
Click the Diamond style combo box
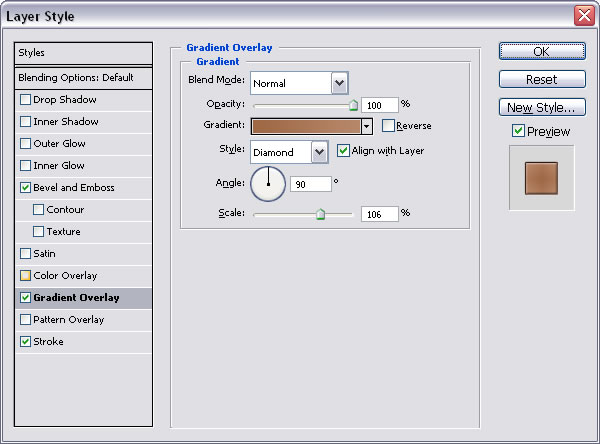pyautogui.click(x=289, y=152)
